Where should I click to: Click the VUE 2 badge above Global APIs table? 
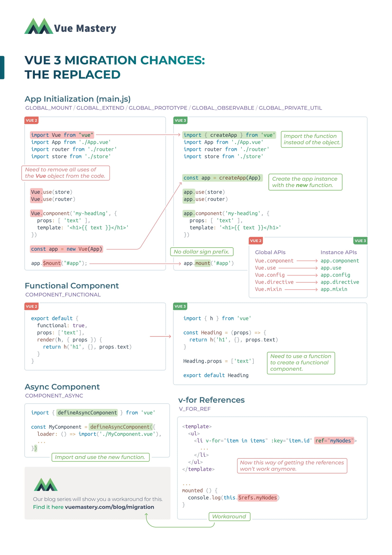click(256, 241)
